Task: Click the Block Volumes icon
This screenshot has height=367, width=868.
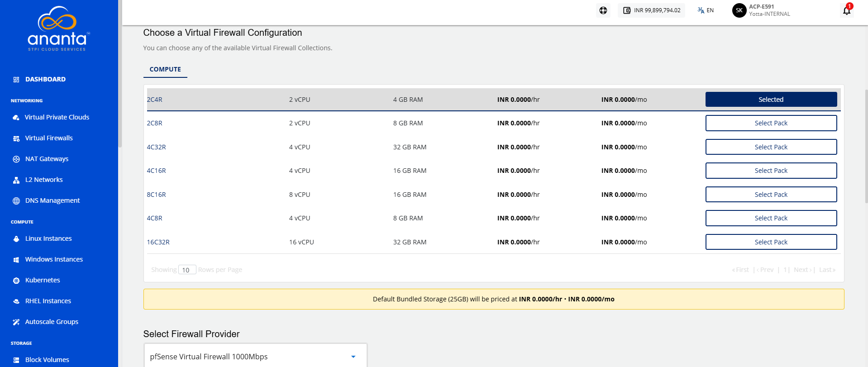Action: (x=16, y=360)
